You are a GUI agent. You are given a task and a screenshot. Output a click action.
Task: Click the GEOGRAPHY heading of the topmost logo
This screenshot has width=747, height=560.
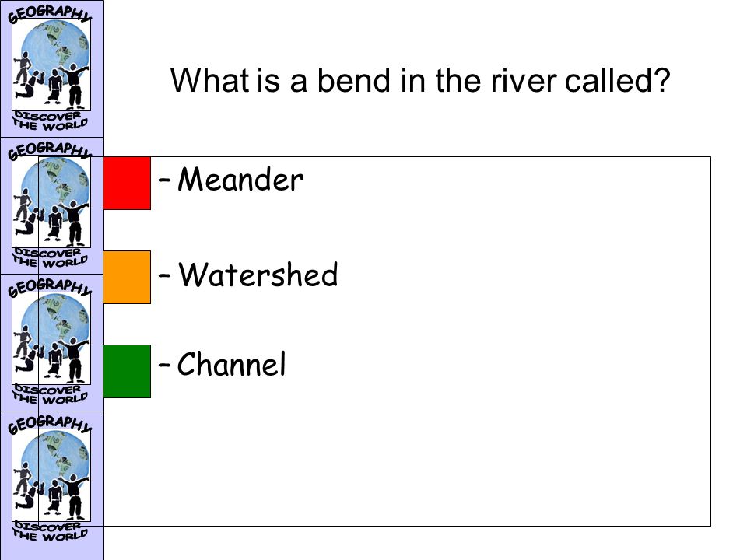point(50,14)
